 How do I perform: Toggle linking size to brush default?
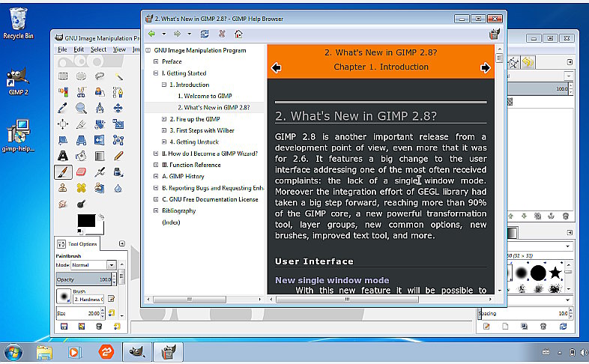coord(112,313)
